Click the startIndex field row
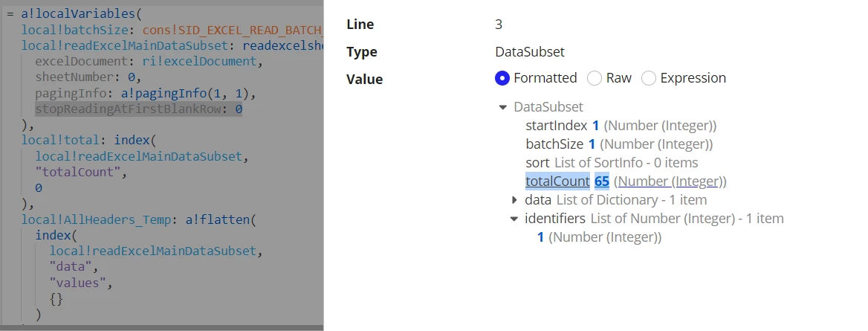 click(x=621, y=126)
